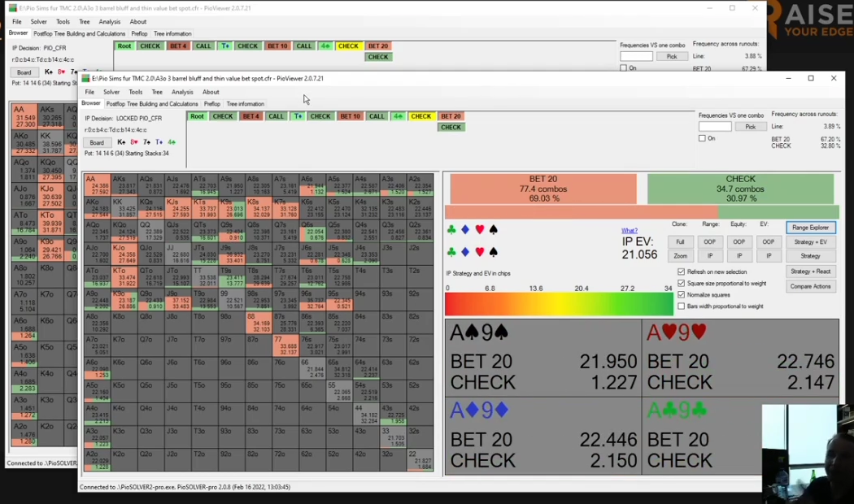Switch to Preflop tab in front window

[x=211, y=104]
